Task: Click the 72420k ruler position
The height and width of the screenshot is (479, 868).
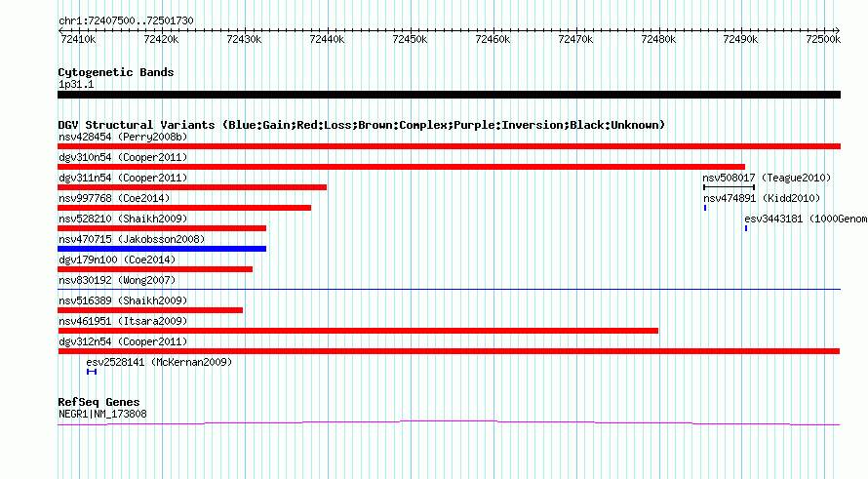Action: [x=161, y=39]
